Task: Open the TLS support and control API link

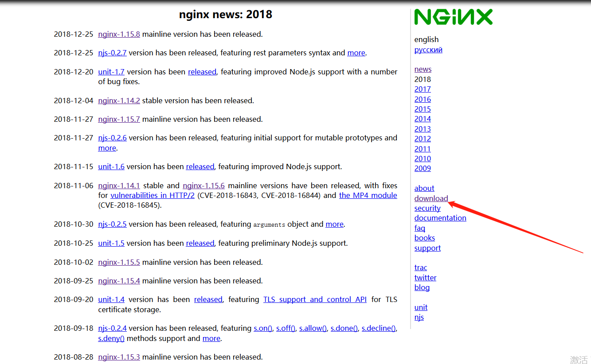Action: 315,299
